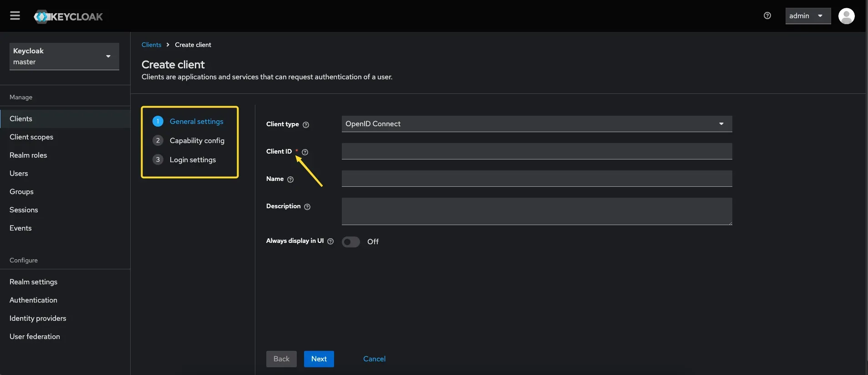Show help for Description field
The image size is (868, 375).
(307, 207)
